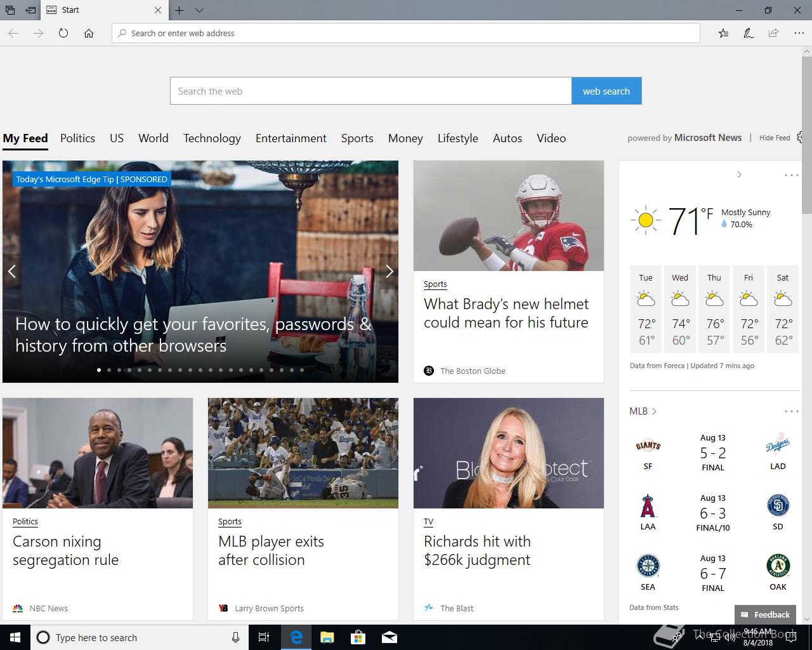This screenshot has width=812, height=650.
Task: Switch to the Politics tab
Action: 77,138
